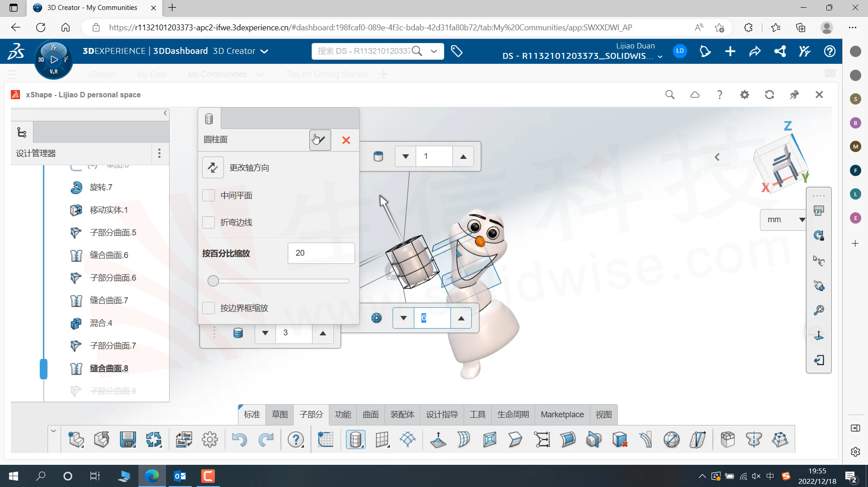Switch to the 标准 toolbar tab
The width and height of the screenshot is (868, 487).
click(252, 415)
